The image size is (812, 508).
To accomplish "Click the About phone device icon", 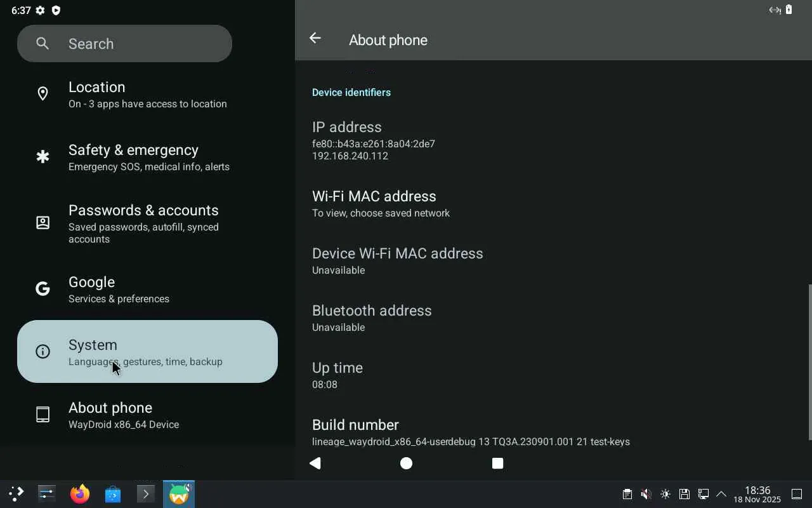I will [43, 415].
